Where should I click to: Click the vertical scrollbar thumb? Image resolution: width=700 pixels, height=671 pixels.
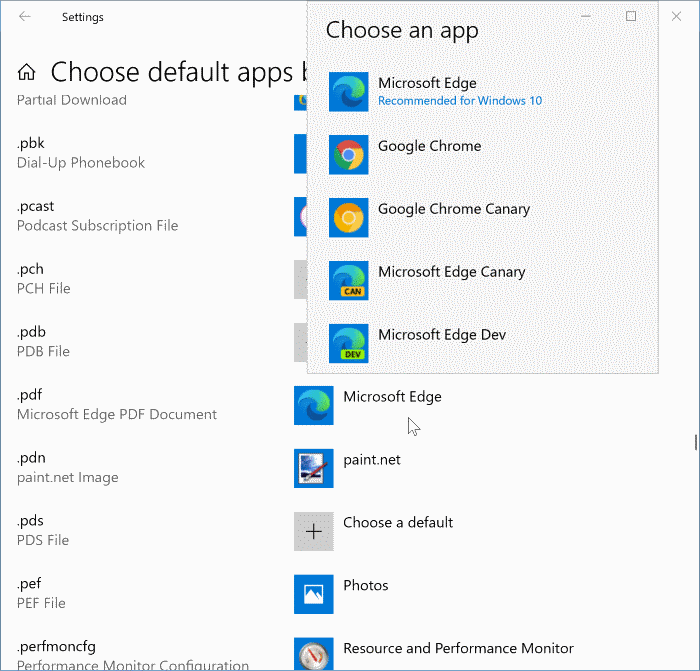point(696,442)
